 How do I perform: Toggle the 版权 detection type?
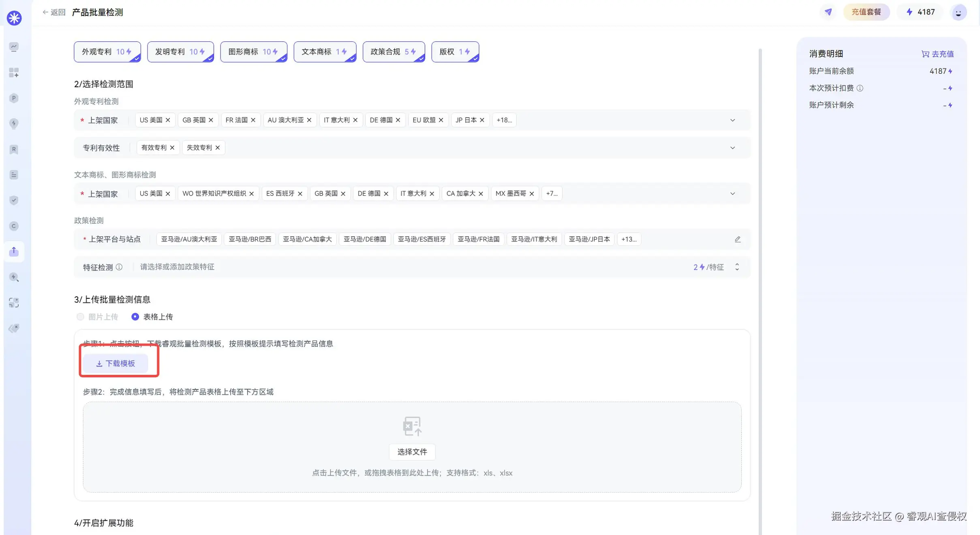tap(455, 52)
